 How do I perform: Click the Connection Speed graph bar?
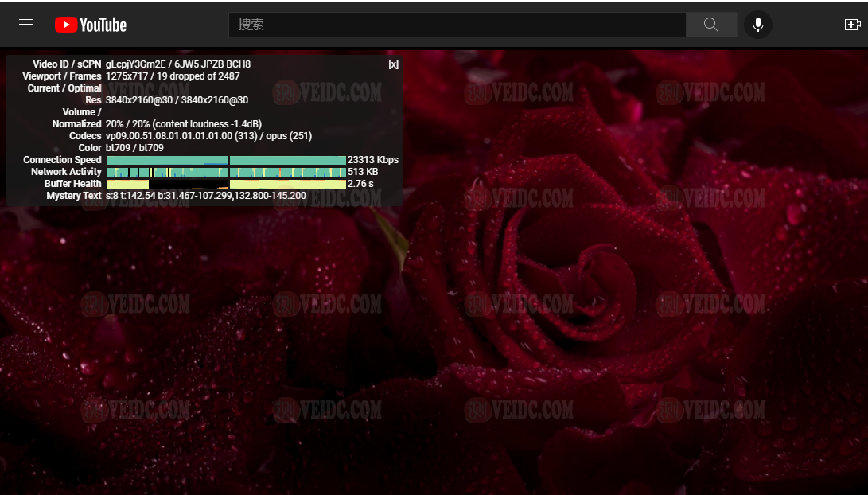pyautogui.click(x=227, y=160)
